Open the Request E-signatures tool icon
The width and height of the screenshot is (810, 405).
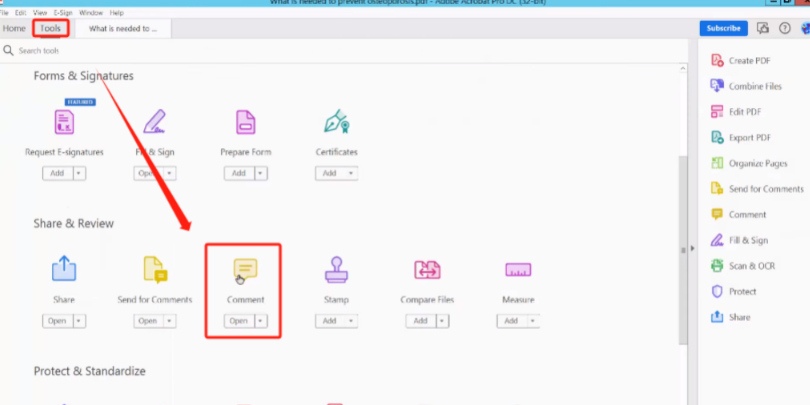(64, 122)
